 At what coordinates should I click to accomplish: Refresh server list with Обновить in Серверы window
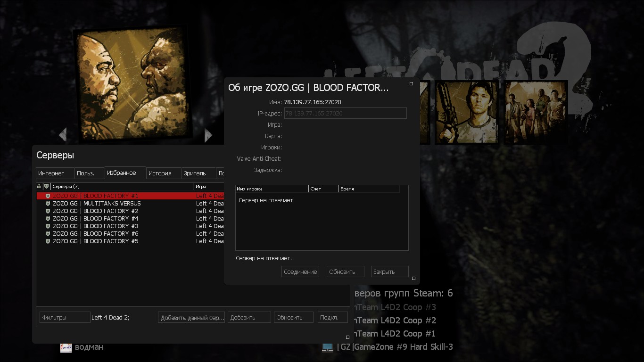point(294,317)
